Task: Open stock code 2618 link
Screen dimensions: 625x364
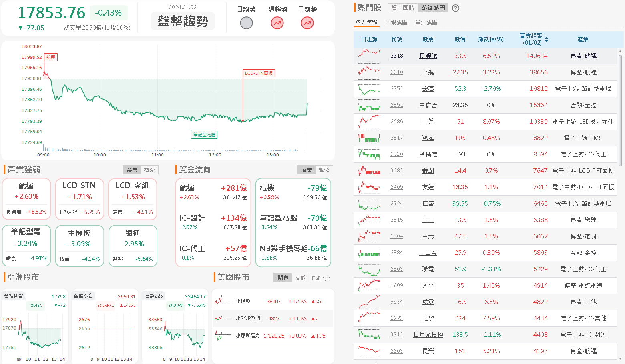Action: point(397,56)
